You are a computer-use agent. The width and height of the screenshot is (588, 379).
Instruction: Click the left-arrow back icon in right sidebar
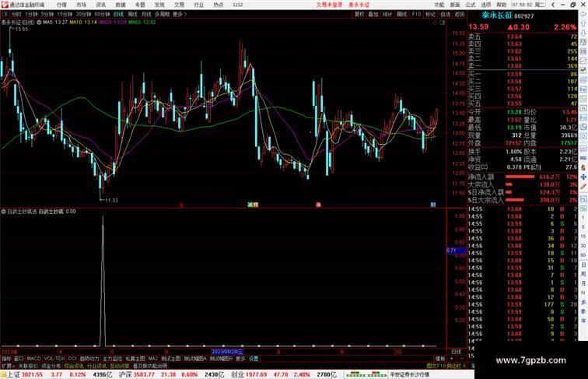point(583,14)
